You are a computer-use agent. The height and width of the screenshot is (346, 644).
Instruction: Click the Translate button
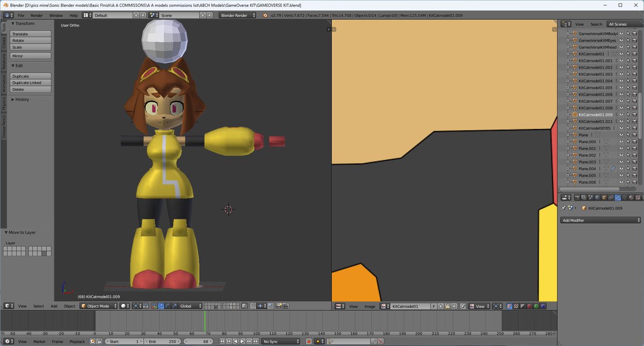click(31, 34)
